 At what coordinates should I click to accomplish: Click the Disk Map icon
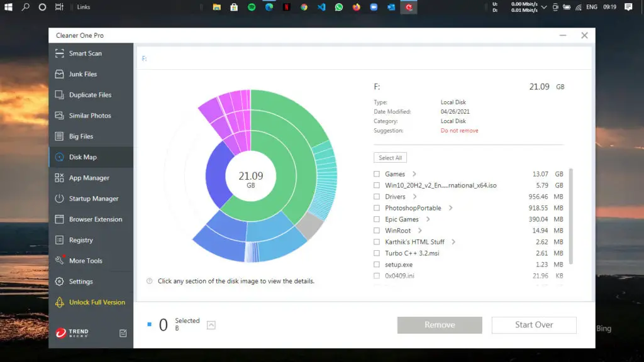(x=60, y=156)
